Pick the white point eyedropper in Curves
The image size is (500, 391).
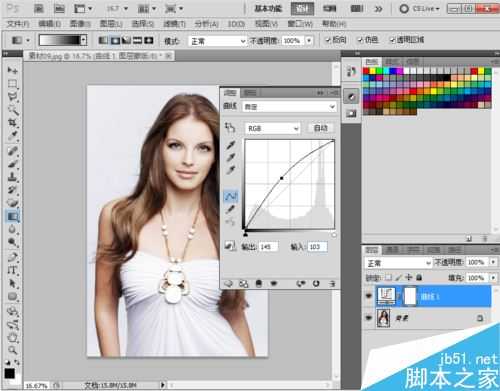(x=230, y=170)
